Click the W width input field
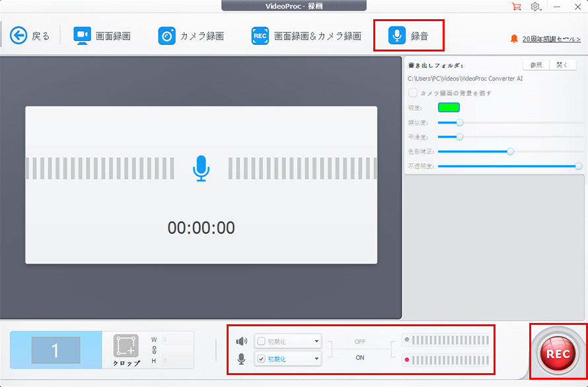This screenshot has height=387, width=588. click(x=176, y=339)
